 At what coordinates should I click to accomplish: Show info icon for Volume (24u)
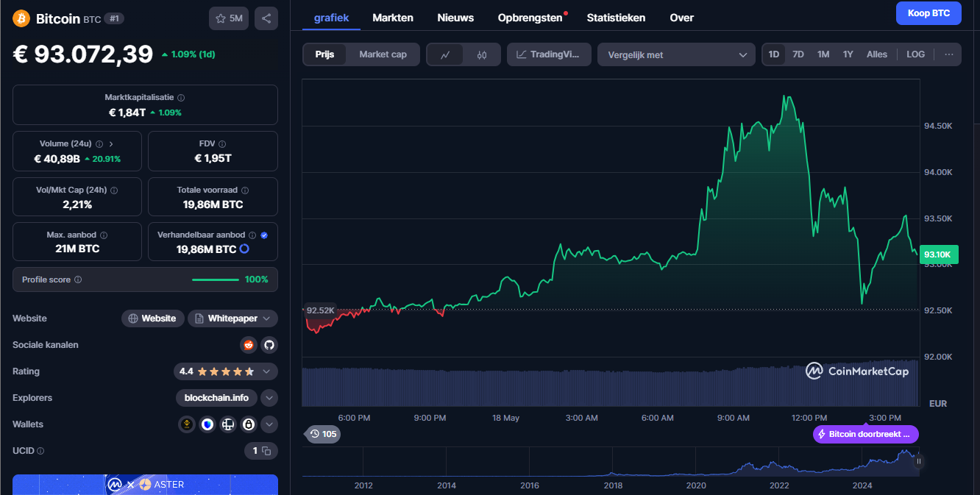pos(99,144)
